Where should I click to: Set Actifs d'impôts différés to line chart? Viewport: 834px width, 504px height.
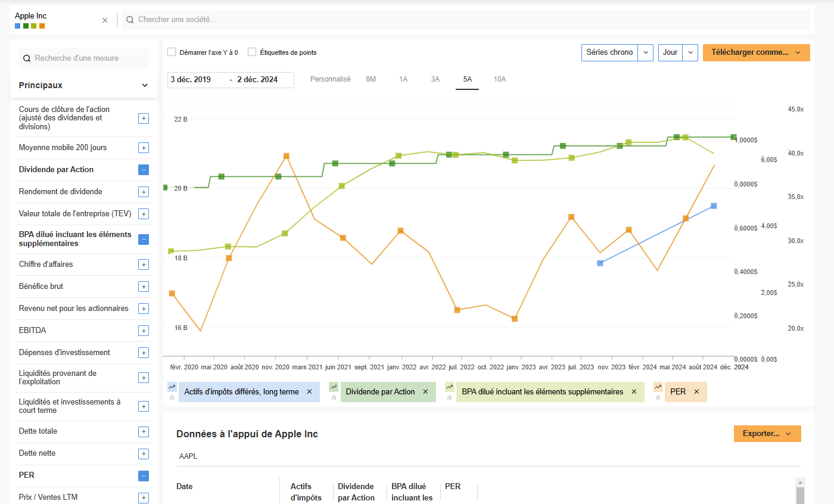(x=172, y=387)
